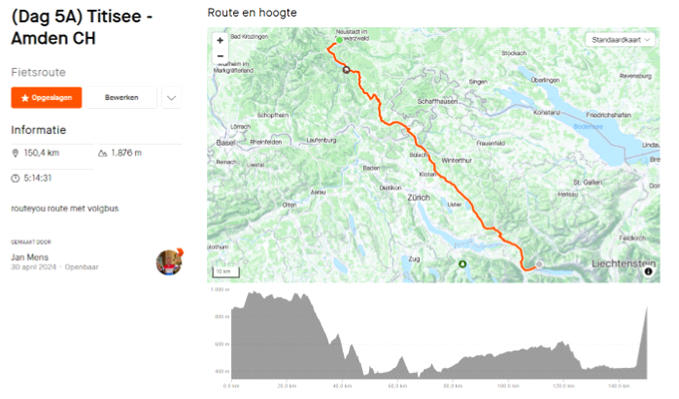Expand the chevron menu beside Bewerken
Image resolution: width=679 pixels, height=399 pixels.
click(171, 98)
